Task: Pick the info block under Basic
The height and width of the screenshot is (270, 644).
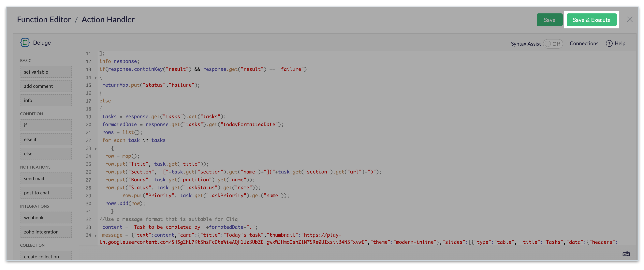Action: (x=46, y=100)
